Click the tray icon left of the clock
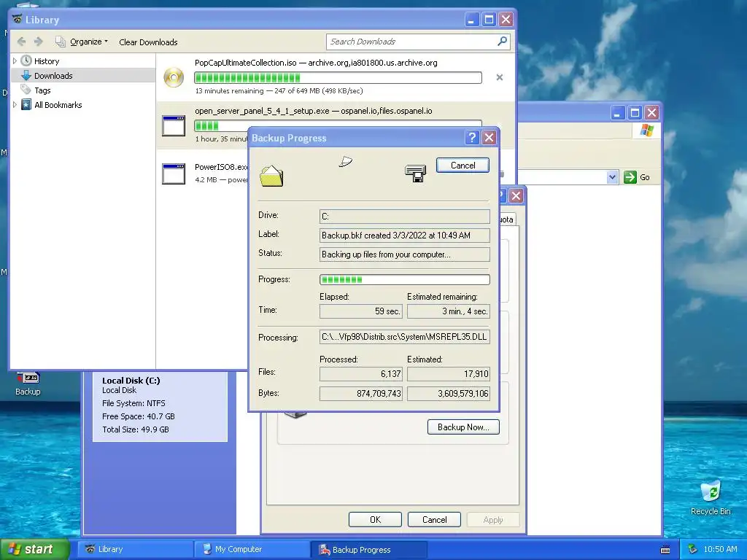747x560 pixels. [693, 550]
